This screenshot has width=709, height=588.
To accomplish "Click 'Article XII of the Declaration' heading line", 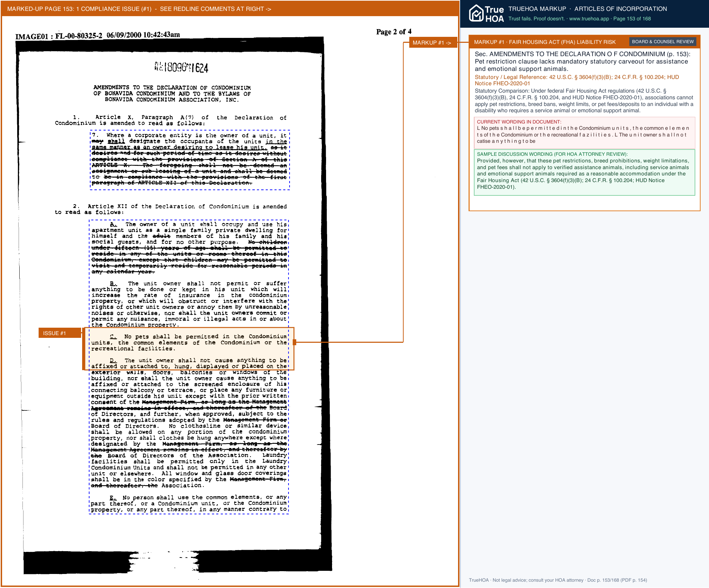I will 171,209.
